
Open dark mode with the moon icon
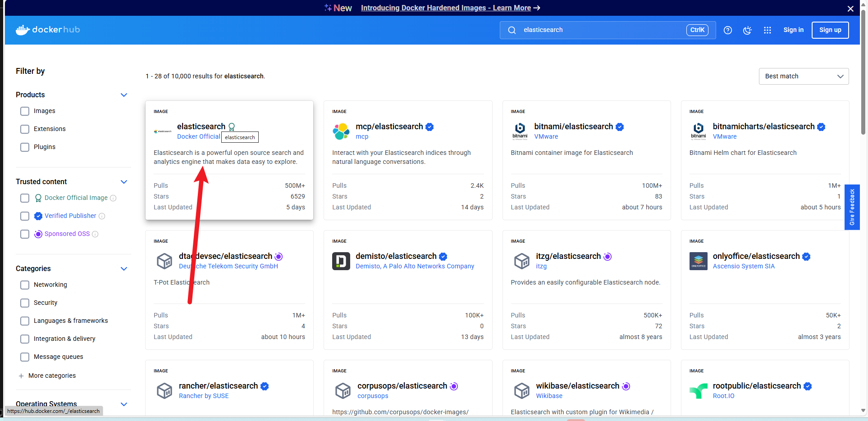(747, 30)
